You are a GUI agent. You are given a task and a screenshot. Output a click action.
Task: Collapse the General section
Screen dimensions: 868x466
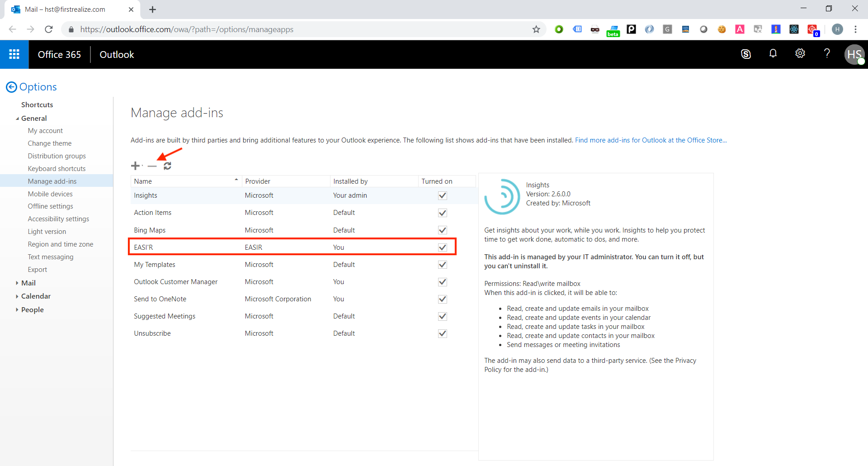17,119
